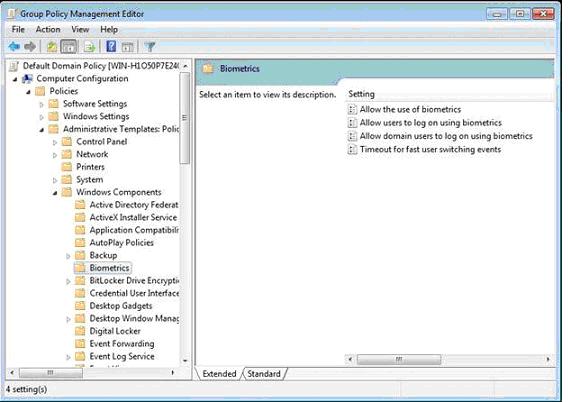Click the Windows Settings folder icon
This screenshot has width=568, height=402.
pos(54,117)
